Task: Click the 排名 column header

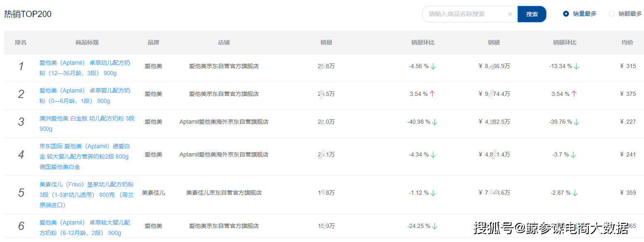Action: tap(21, 42)
